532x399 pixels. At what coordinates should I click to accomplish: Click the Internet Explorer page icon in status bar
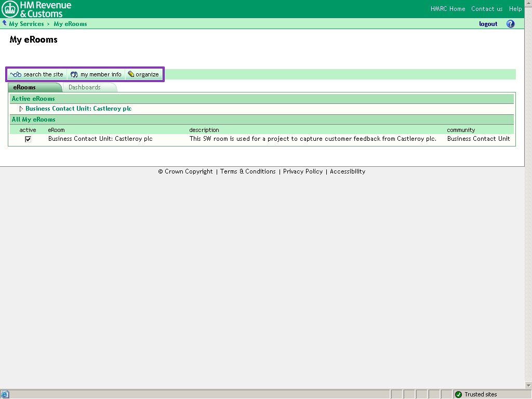(5, 394)
